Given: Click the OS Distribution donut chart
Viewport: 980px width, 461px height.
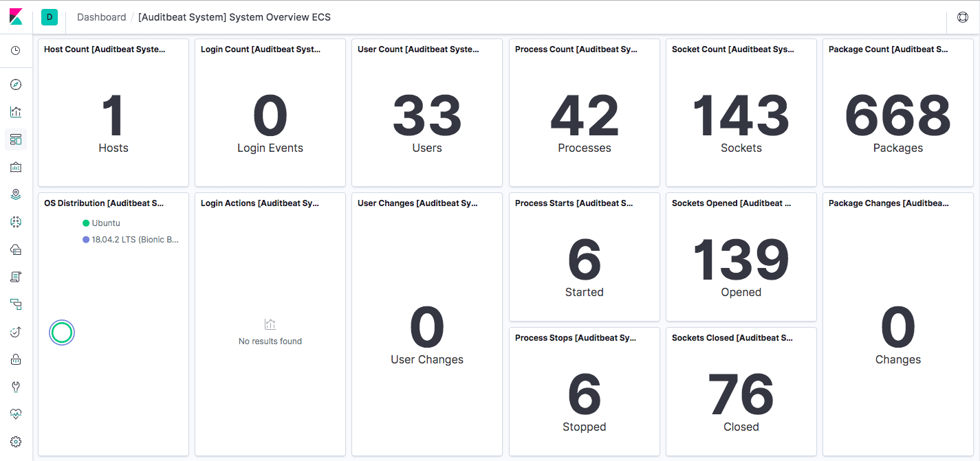Looking at the screenshot, I should point(62,333).
